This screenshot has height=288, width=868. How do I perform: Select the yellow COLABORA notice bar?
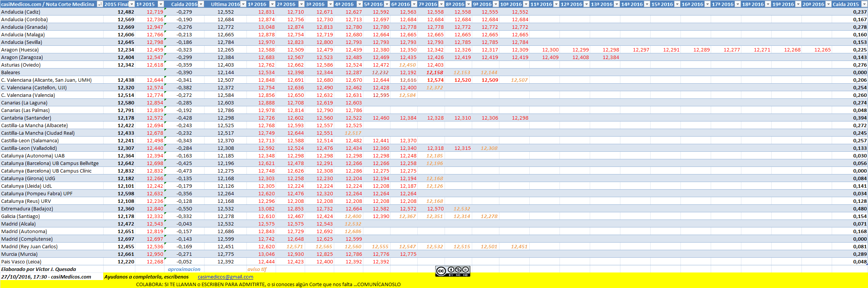pos(268,285)
